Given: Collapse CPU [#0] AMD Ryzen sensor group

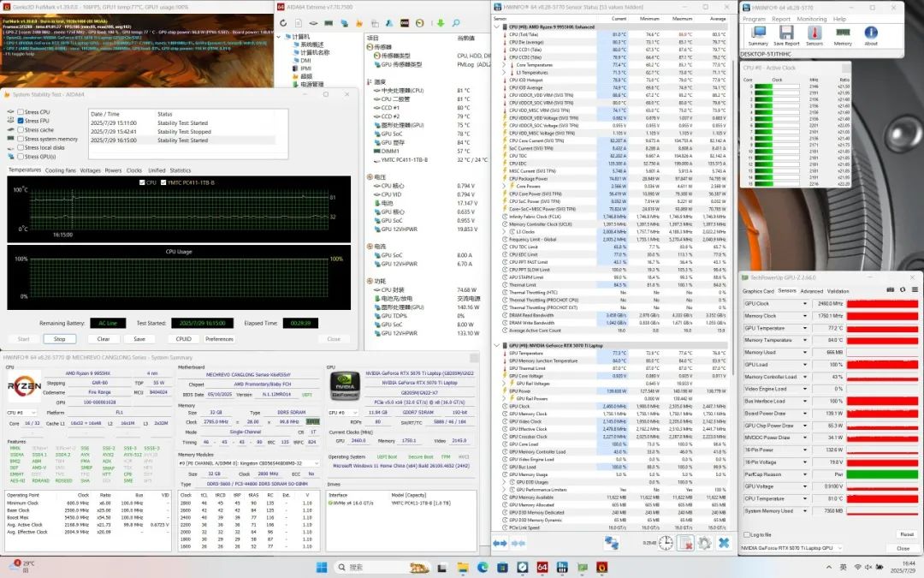Looking at the screenshot, I should click(497, 27).
